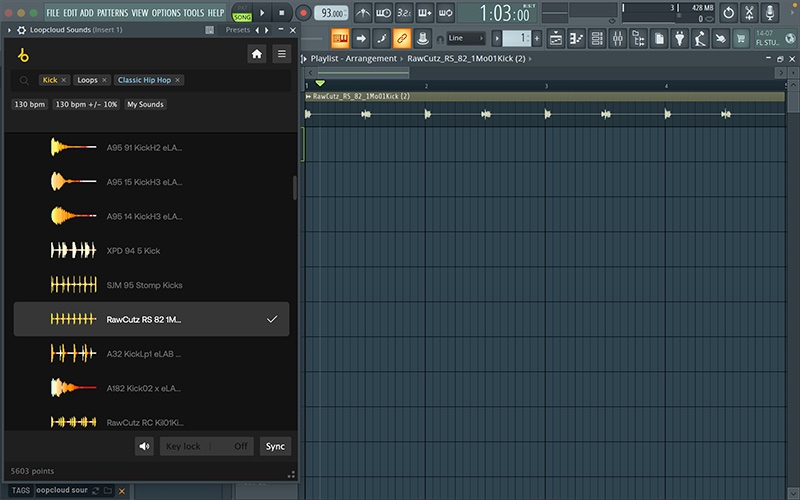800x500 pixels.
Task: Open the Line snap dropdown
Action: coord(467,38)
